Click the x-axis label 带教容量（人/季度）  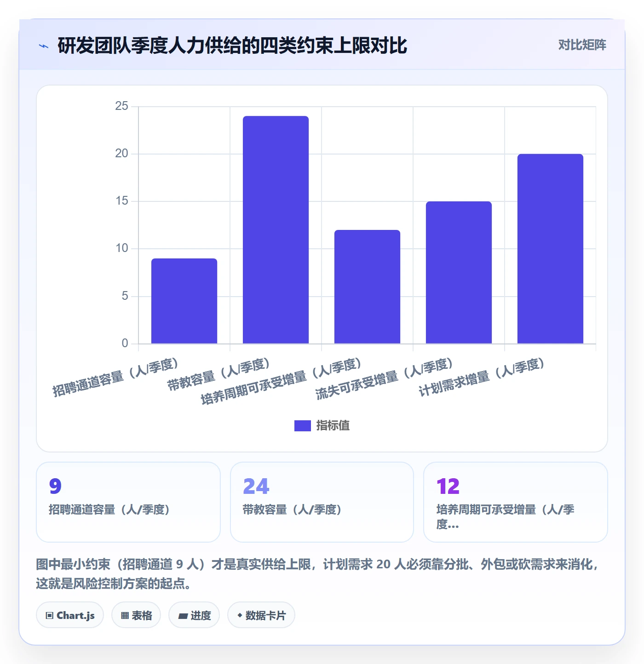[x=218, y=374]
